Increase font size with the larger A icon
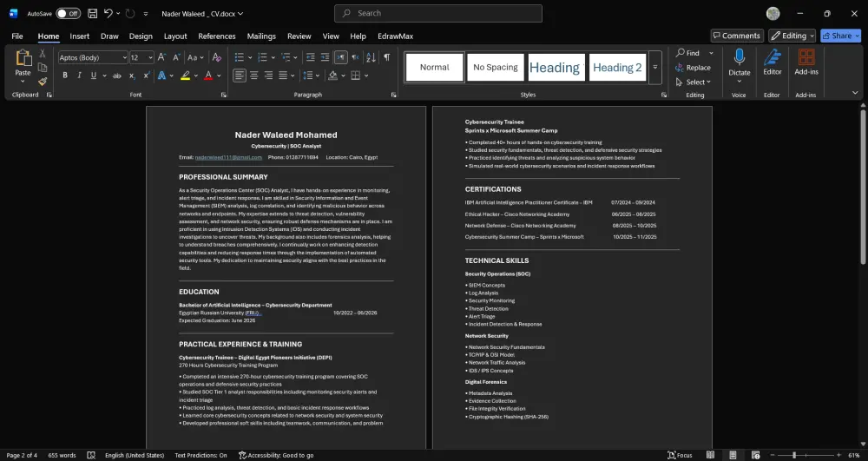This screenshot has width=868, height=461. pyautogui.click(x=161, y=57)
